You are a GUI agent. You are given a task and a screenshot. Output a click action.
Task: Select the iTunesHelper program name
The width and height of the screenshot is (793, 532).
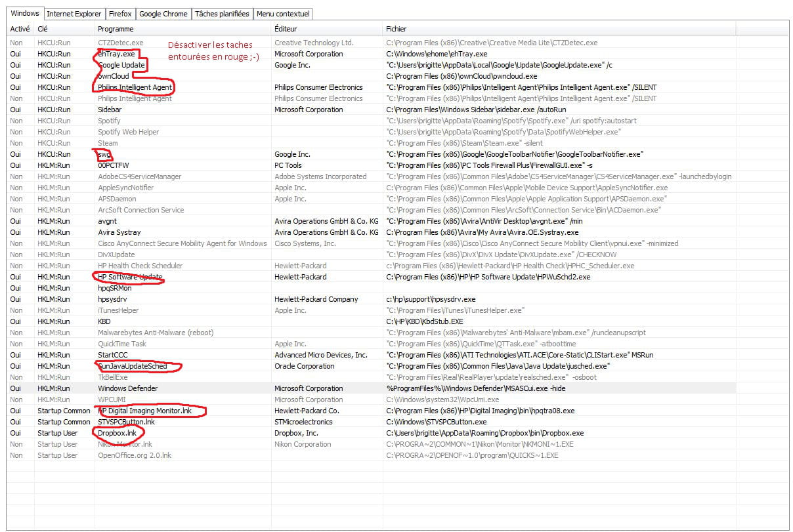[118, 310]
